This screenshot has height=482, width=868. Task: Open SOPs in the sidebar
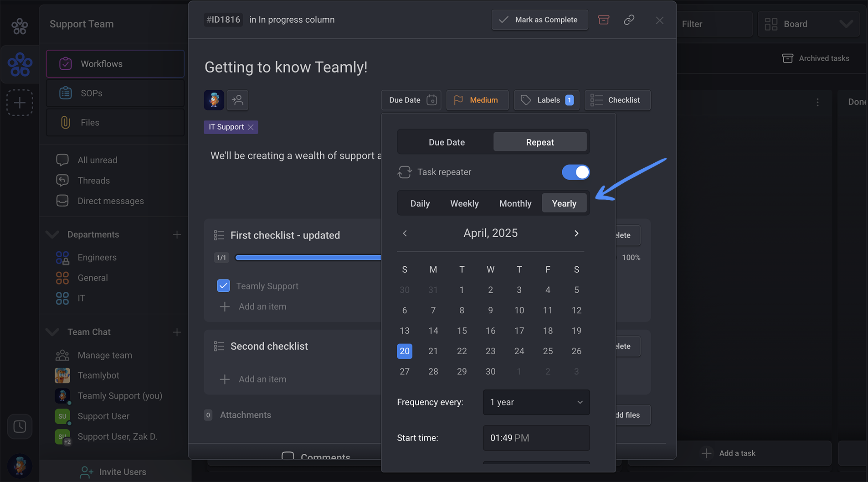coord(115,93)
